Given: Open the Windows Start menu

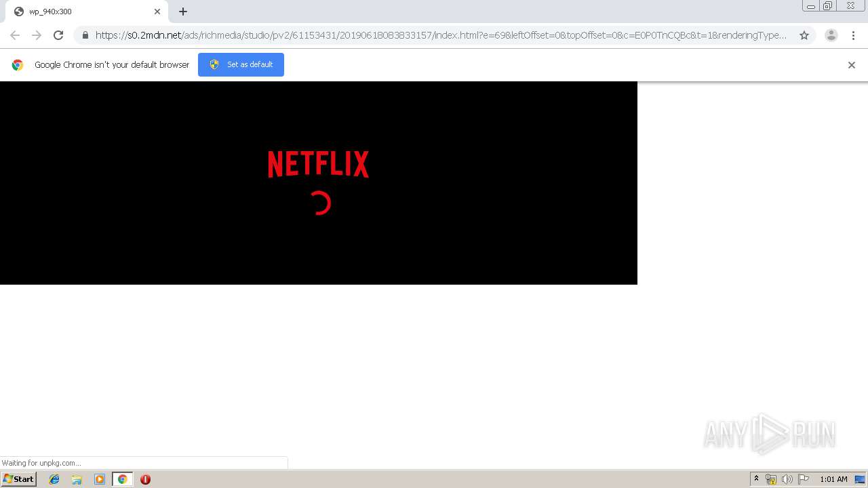Looking at the screenshot, I should pos(18,479).
